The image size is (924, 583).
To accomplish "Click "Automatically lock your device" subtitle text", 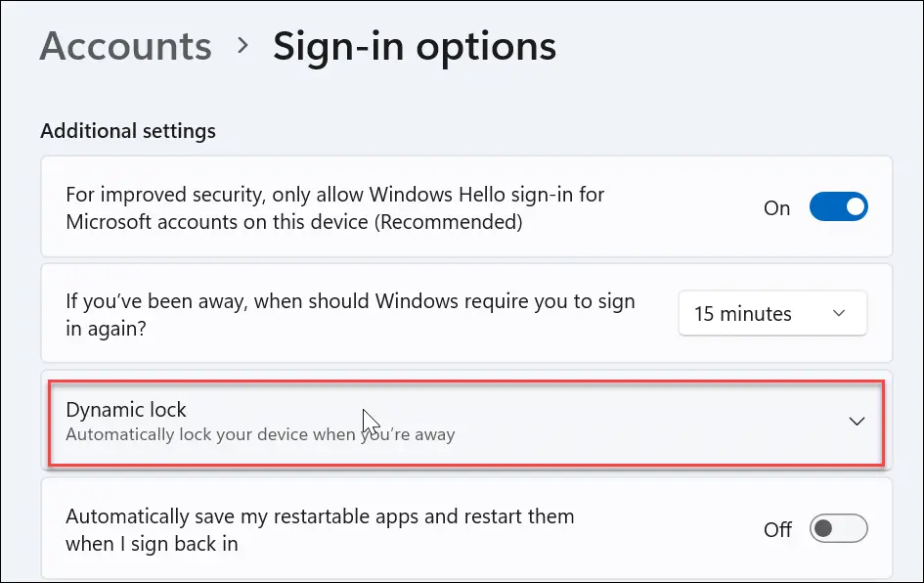I will (260, 433).
